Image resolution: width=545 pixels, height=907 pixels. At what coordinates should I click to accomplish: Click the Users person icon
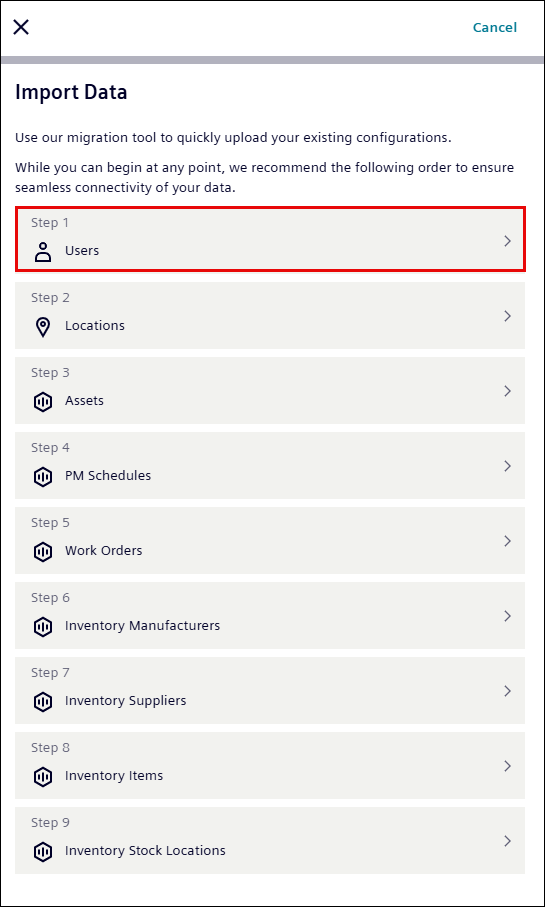tap(43, 252)
